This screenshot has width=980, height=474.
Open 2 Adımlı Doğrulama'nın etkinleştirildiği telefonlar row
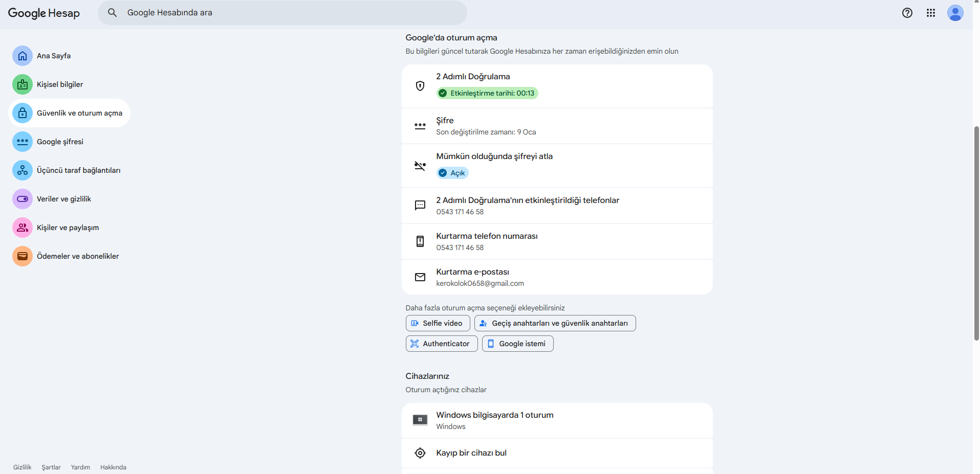click(x=557, y=206)
